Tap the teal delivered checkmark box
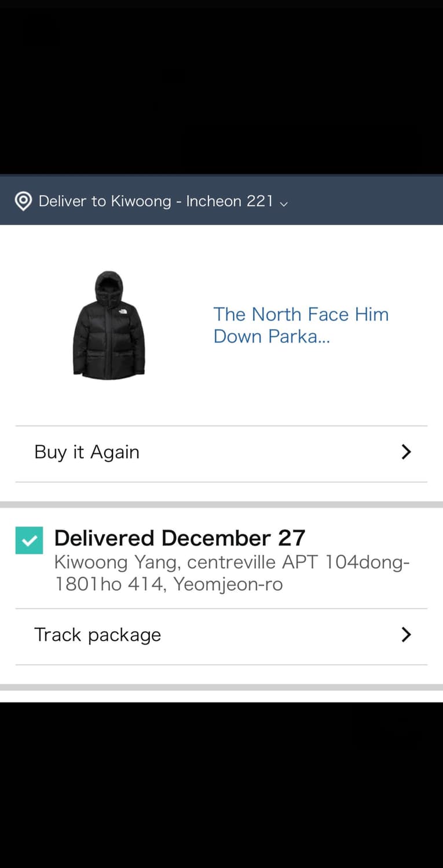The width and height of the screenshot is (443, 868). [x=29, y=540]
